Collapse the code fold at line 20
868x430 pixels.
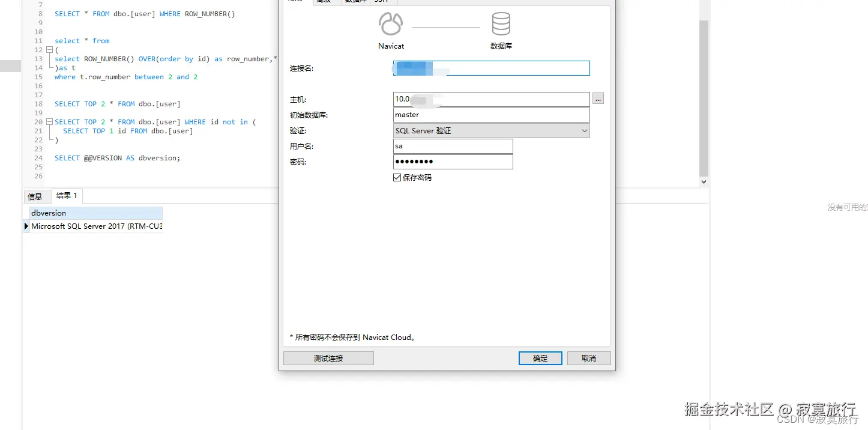49,122
